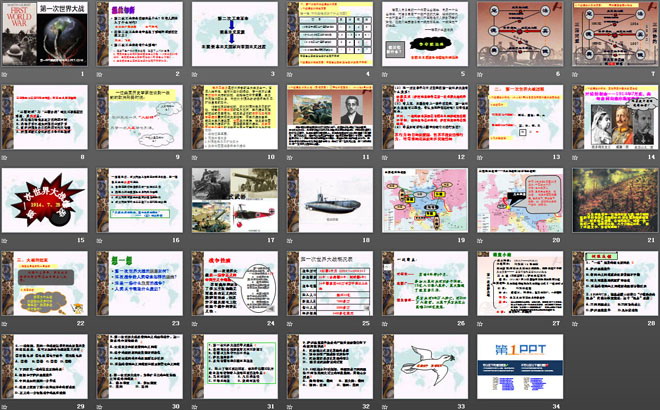Click animation star icon under slide 22
The width and height of the screenshot is (660, 410).
5,325
